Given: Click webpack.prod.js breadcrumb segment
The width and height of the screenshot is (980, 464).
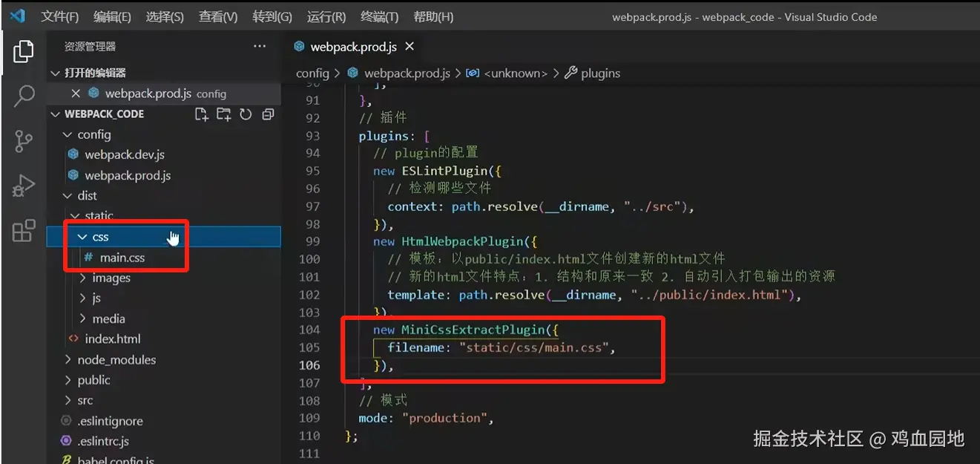Looking at the screenshot, I should coord(407,73).
